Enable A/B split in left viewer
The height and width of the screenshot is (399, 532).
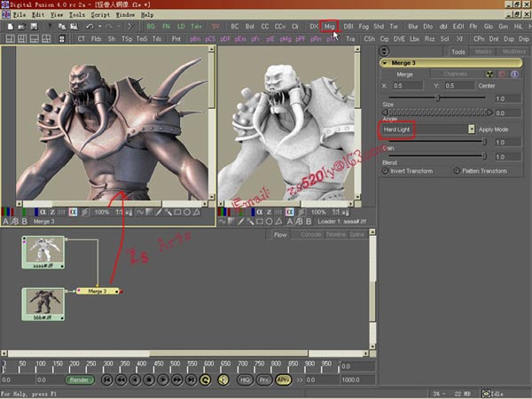pos(15,222)
